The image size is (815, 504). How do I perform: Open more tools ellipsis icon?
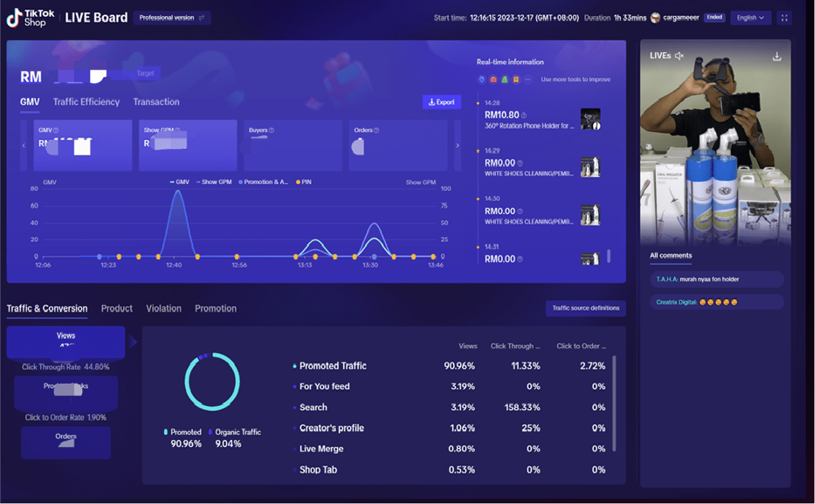click(x=527, y=80)
